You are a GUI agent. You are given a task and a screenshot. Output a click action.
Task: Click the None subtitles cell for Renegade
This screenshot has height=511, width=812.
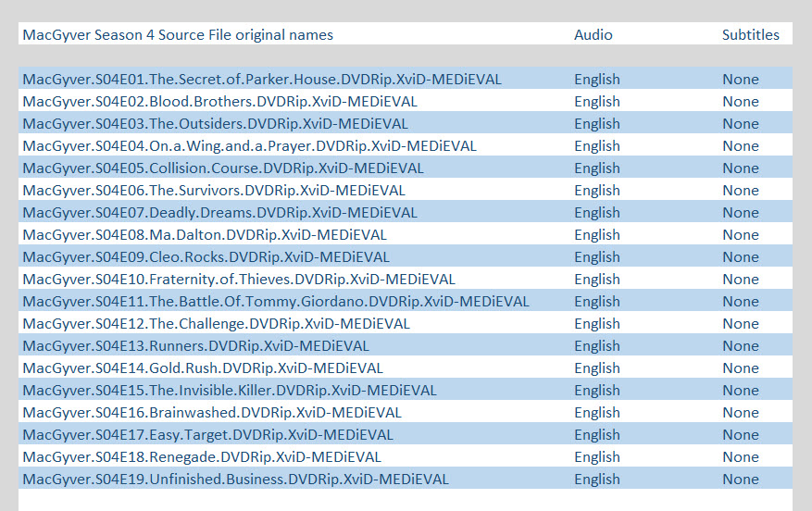pos(741,457)
